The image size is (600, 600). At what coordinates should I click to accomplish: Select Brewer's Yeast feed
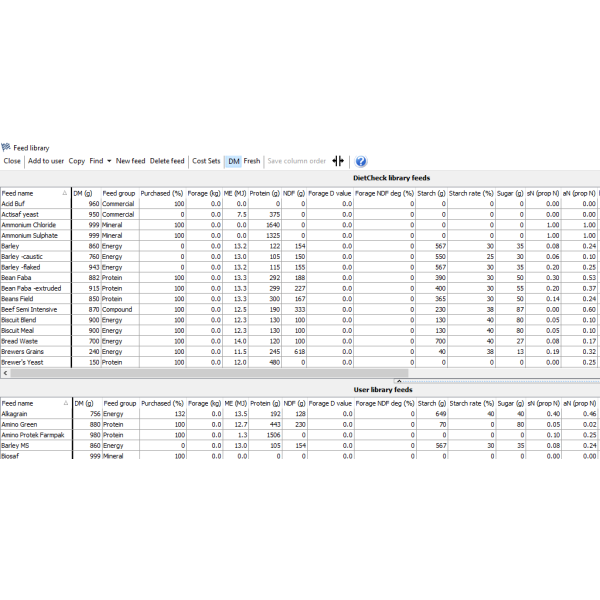[x=23, y=362]
